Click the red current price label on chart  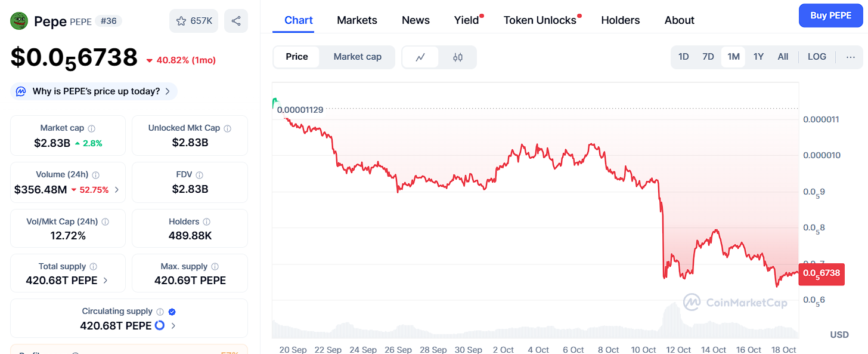tap(821, 273)
